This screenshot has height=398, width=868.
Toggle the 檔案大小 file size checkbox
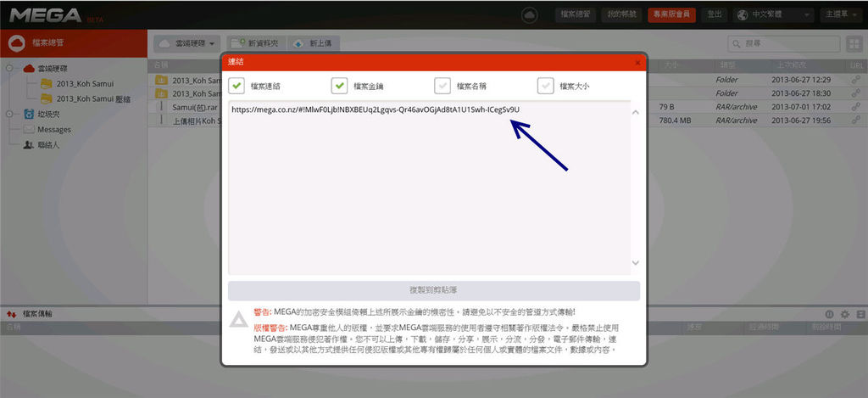point(545,86)
